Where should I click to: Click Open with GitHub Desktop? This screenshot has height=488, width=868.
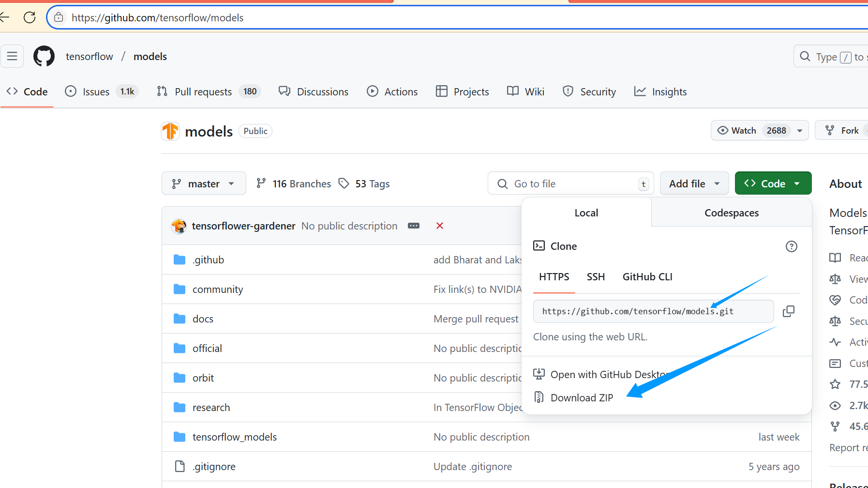coord(609,374)
